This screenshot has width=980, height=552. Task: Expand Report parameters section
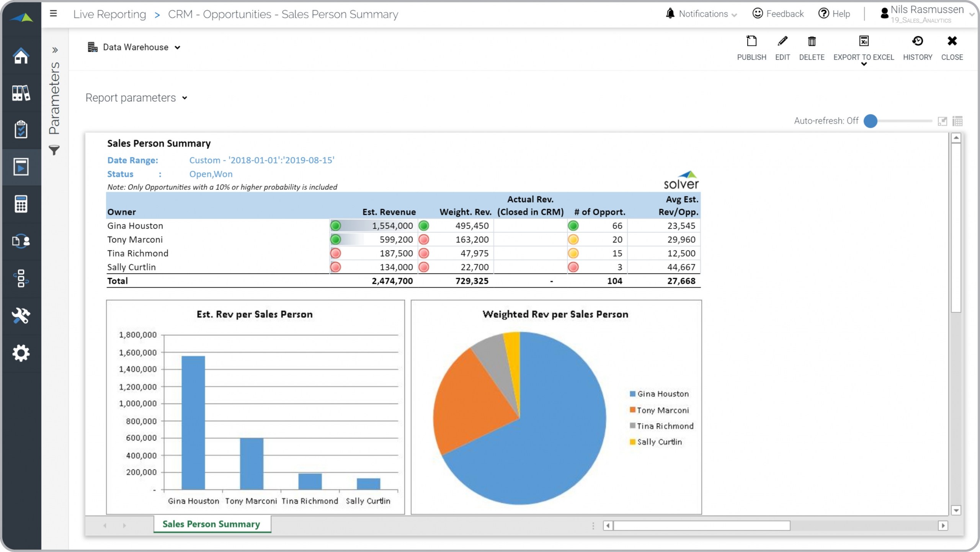[136, 98]
